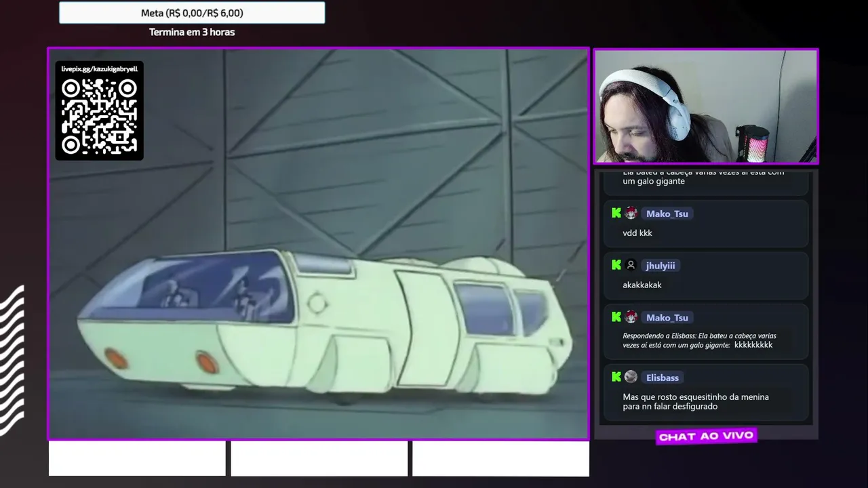Click the Kick logo on Mako_Tsu's "vdd kkk" message
Viewport: 868px width, 488px height.
point(616,213)
